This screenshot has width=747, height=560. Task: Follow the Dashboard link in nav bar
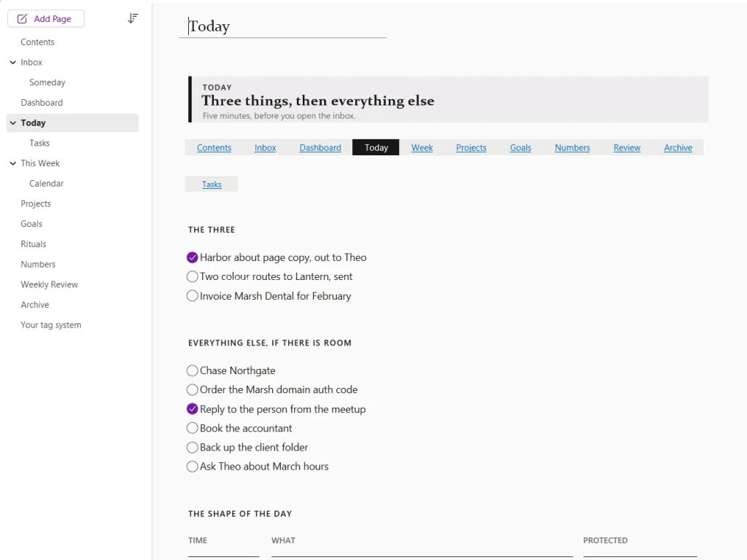tap(320, 147)
